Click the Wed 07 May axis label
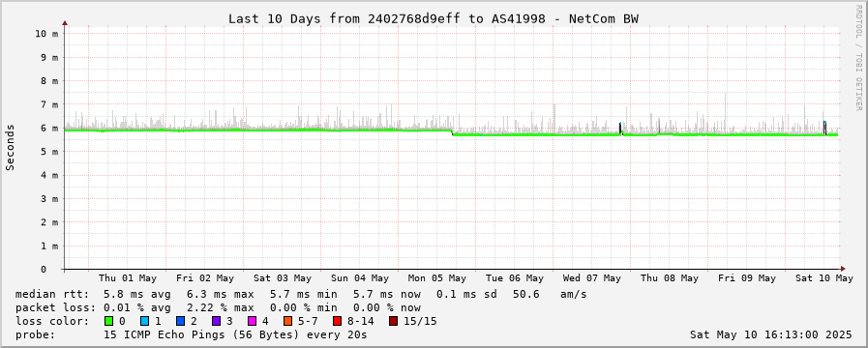Image resolution: width=868 pixels, height=348 pixels. [x=592, y=278]
